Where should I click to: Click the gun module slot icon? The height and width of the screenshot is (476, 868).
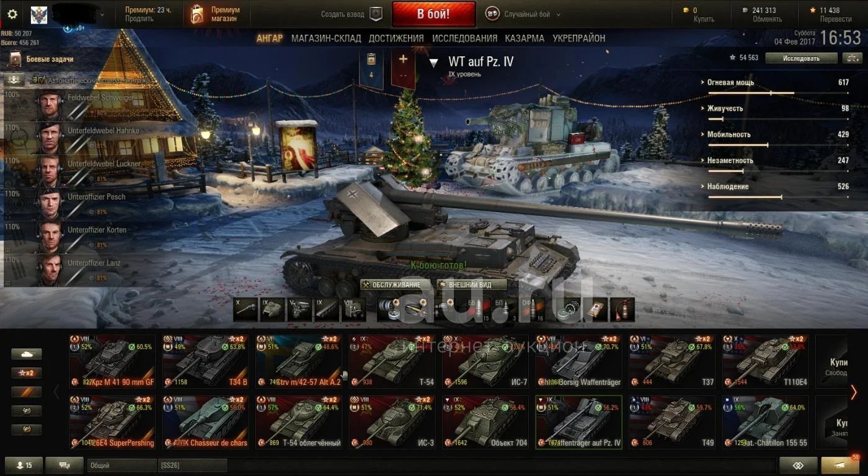coord(246,309)
